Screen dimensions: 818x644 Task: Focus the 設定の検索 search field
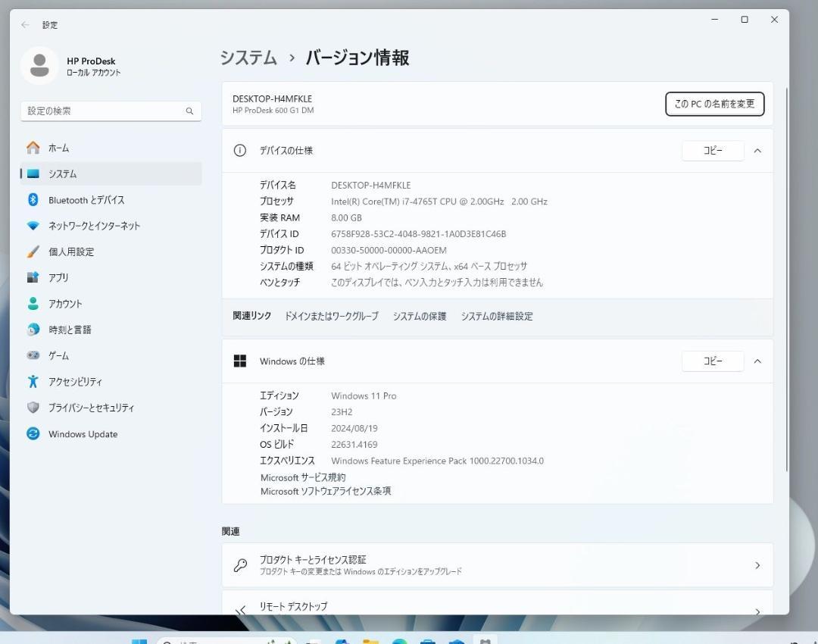tap(111, 111)
